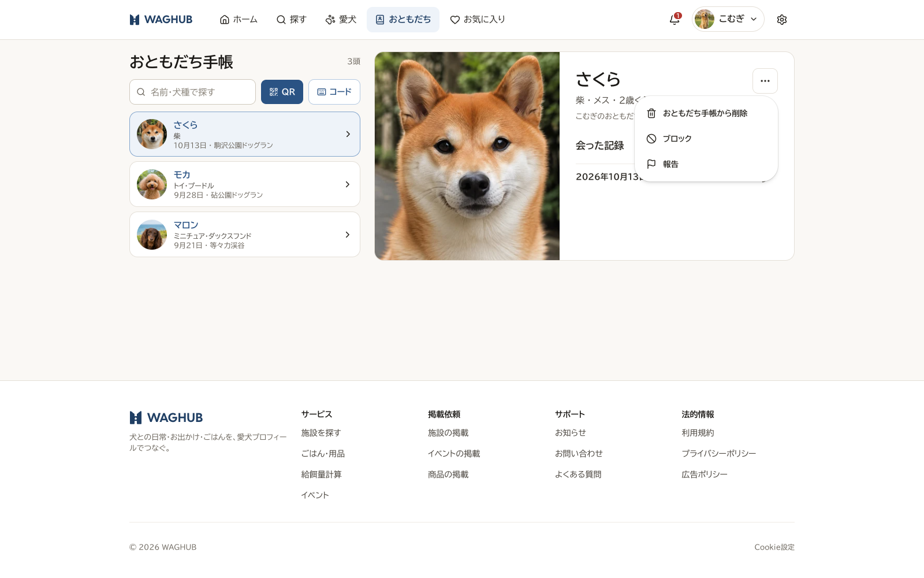Viewport: 924px width, 578px height.
Task: Click the trash icon for removing a friend
Action: click(x=651, y=113)
